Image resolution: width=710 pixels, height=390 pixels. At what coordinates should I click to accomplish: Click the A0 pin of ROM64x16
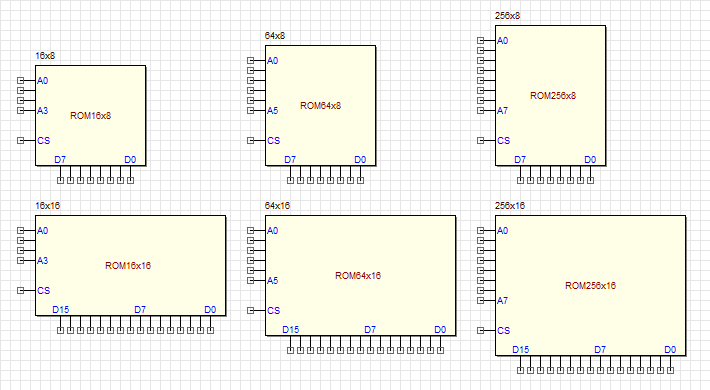point(250,231)
